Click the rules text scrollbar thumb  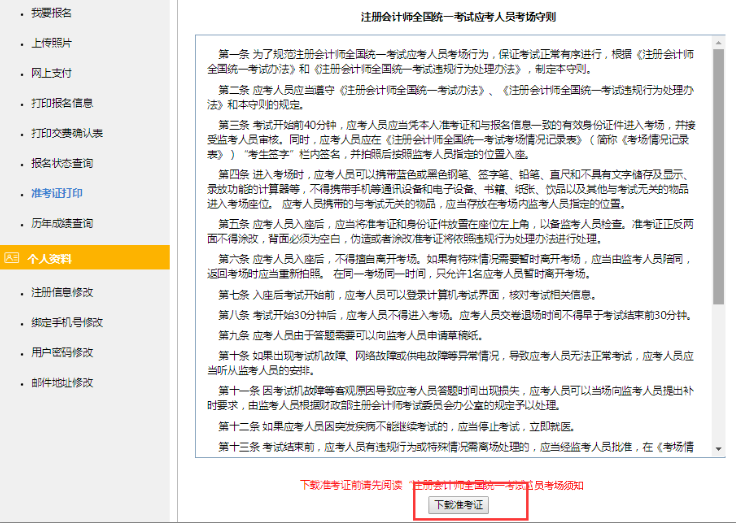718,170
